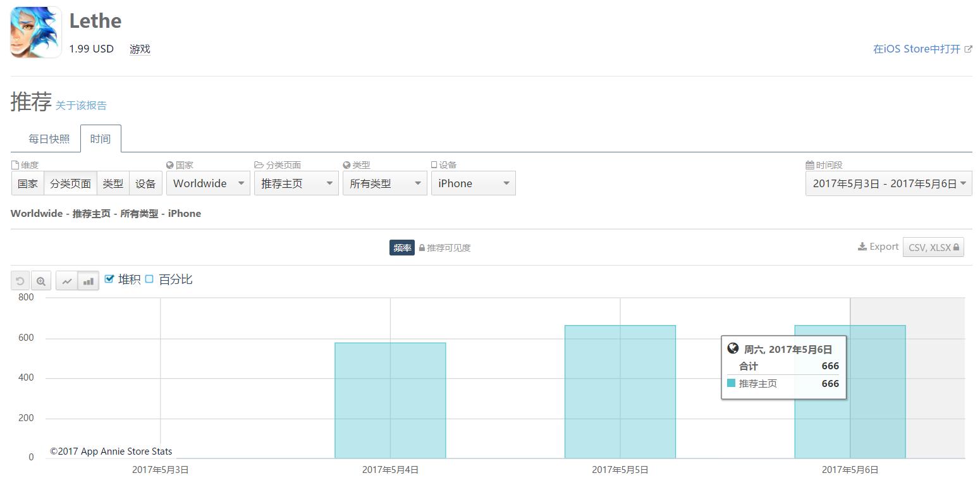The image size is (980, 485).
Task: Click the magnifier zoom icon
Action: (41, 281)
